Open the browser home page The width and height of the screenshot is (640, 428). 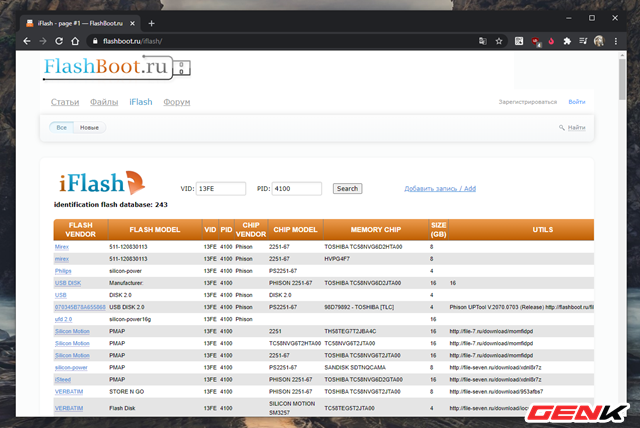pyautogui.click(x=75, y=41)
